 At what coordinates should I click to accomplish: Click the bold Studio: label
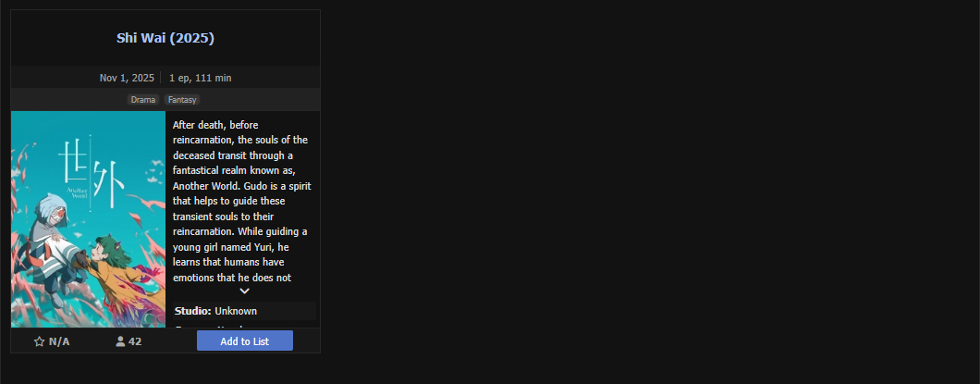[193, 311]
